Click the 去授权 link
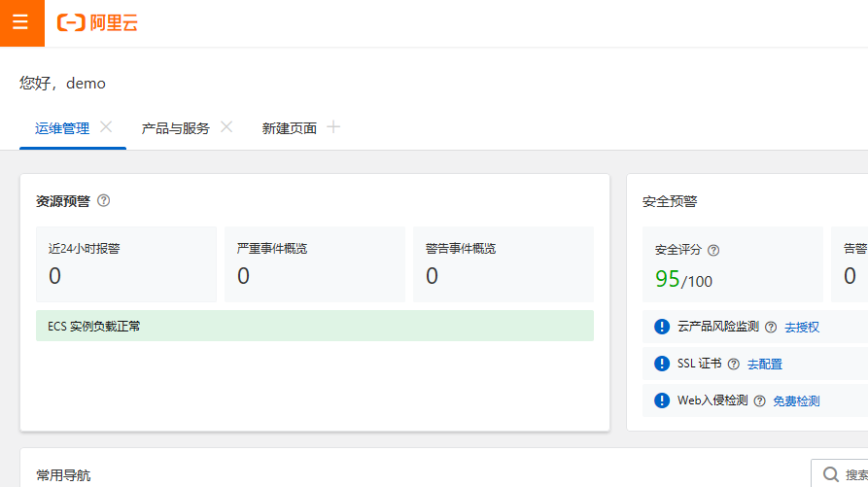Screen dimensions: 868x487 coord(802,328)
